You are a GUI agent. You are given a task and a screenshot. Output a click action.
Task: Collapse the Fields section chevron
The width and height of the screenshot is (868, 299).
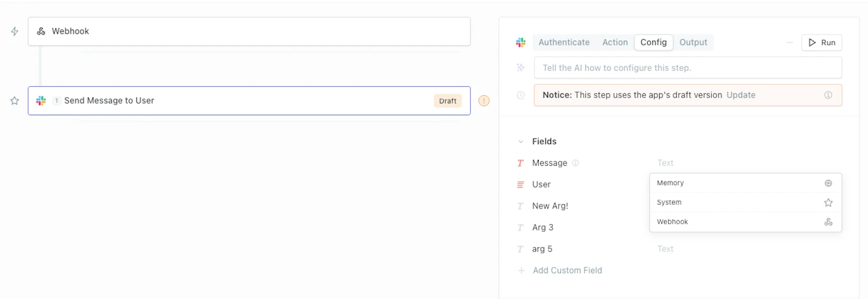pos(521,141)
